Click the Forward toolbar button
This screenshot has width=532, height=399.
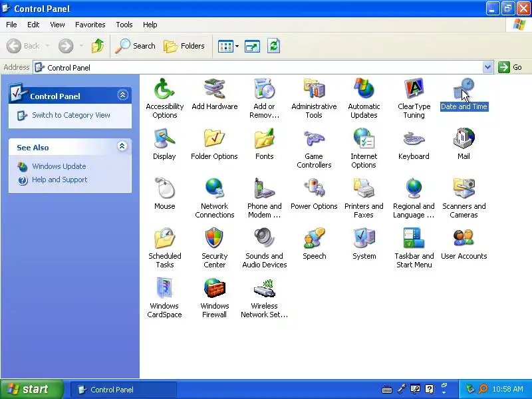(x=66, y=46)
